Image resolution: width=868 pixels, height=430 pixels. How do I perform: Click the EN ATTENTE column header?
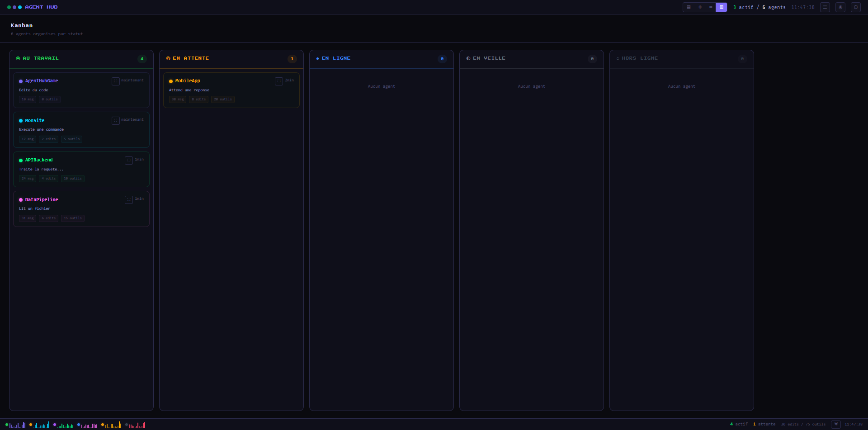(x=231, y=59)
